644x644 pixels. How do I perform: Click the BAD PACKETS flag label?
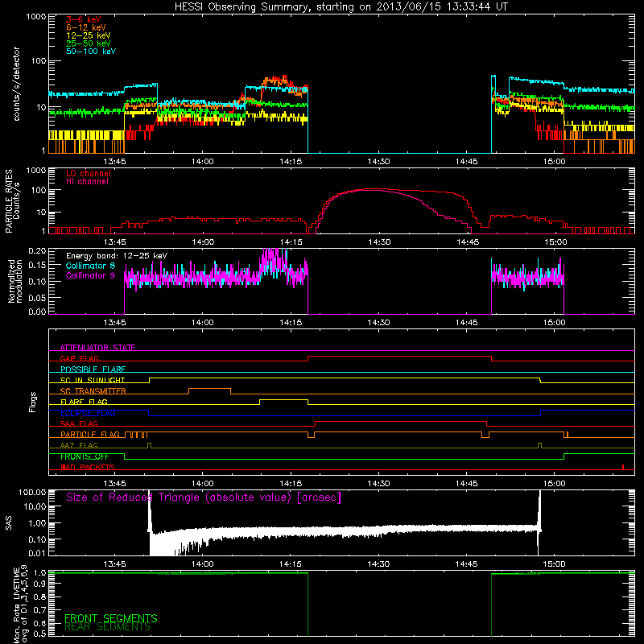click(88, 467)
